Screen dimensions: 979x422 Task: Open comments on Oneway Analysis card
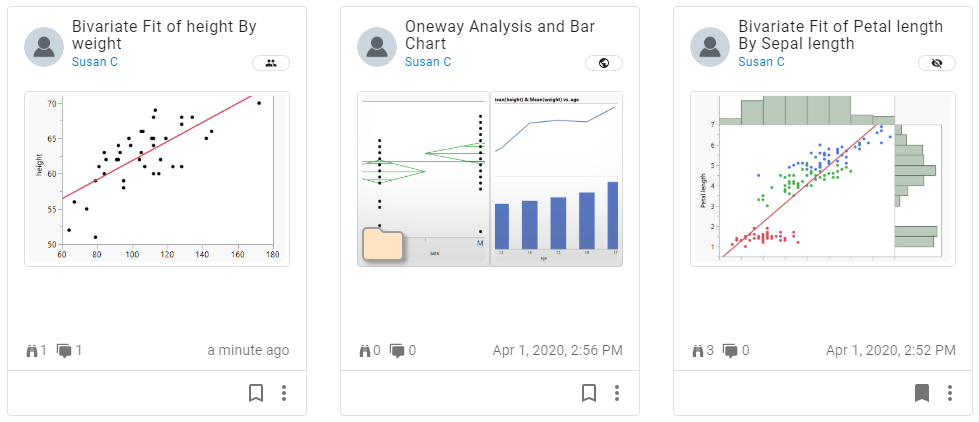(x=397, y=351)
